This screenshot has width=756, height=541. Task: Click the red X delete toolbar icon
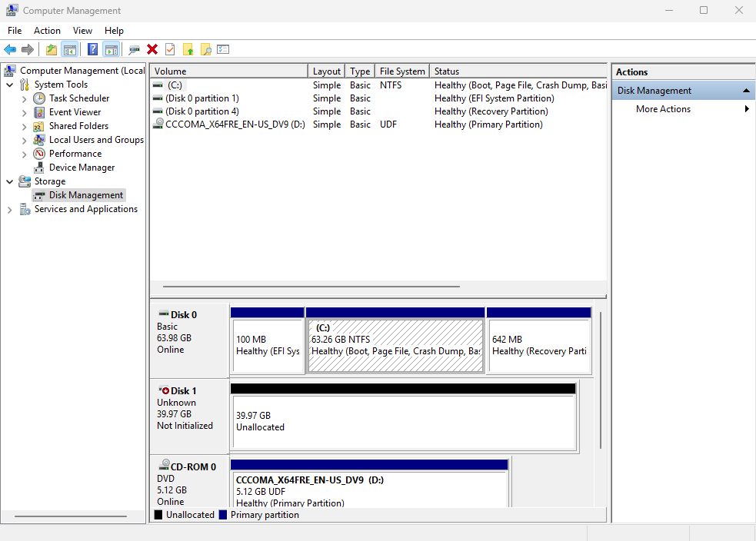pos(152,49)
